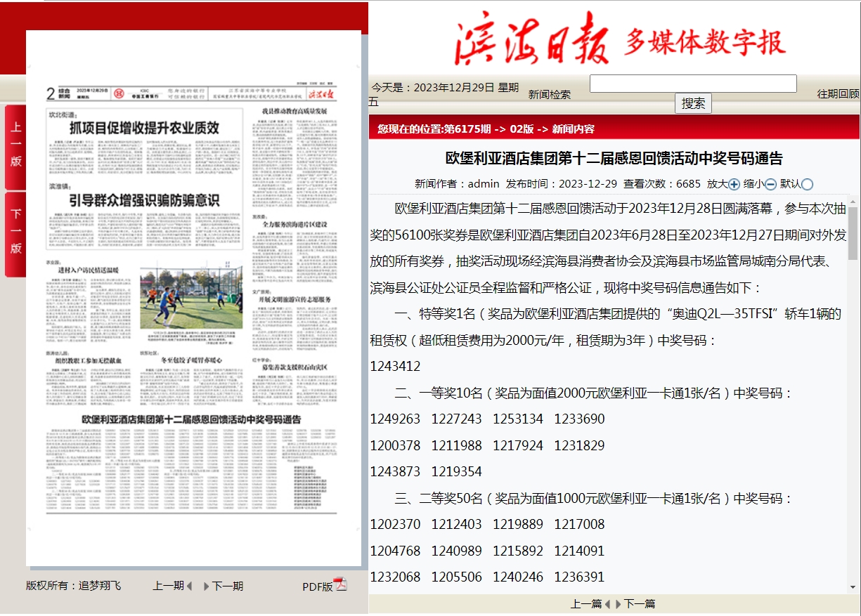Image resolution: width=861 pixels, height=616 pixels.
Task: Open the 全力服务滨海港片区建设 article on the page
Action: point(296,224)
